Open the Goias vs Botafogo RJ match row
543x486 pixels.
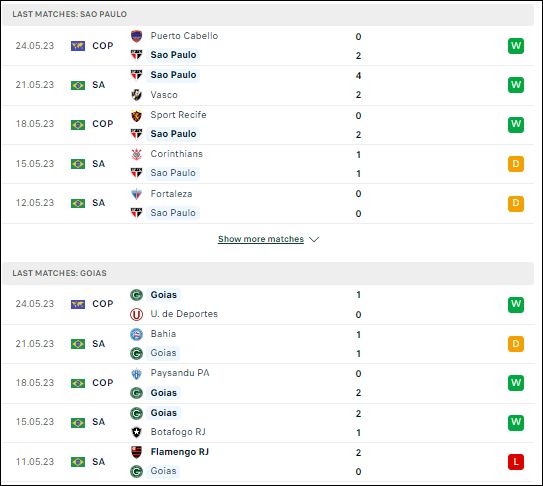(268, 423)
